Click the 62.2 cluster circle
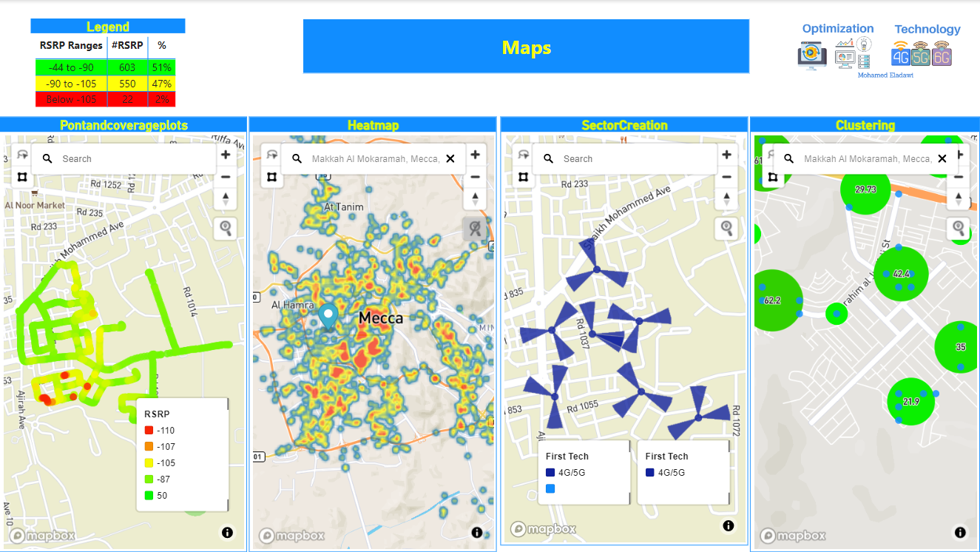 point(773,300)
